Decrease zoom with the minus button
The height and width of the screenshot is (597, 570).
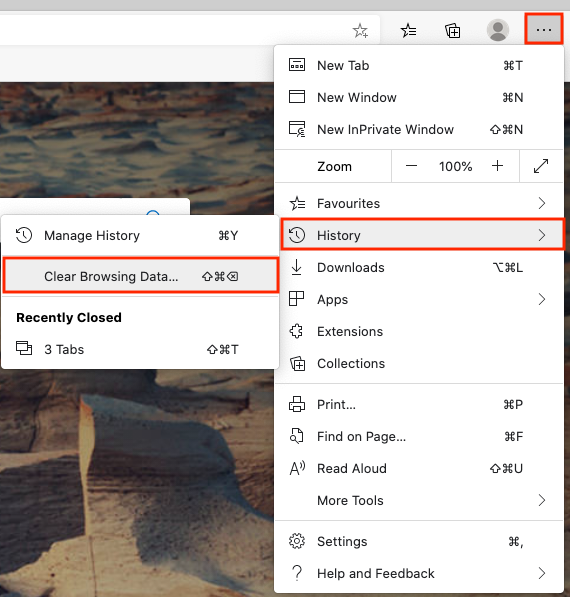pyautogui.click(x=411, y=166)
